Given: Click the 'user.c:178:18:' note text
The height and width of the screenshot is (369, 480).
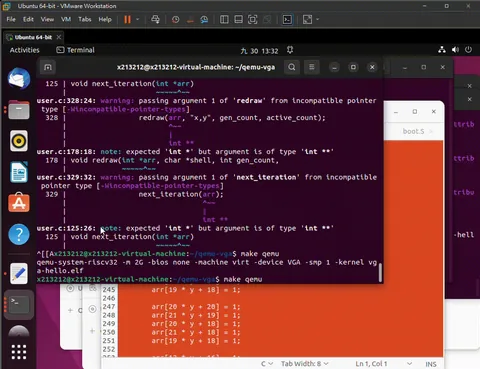Looking at the screenshot, I should coord(66,152).
